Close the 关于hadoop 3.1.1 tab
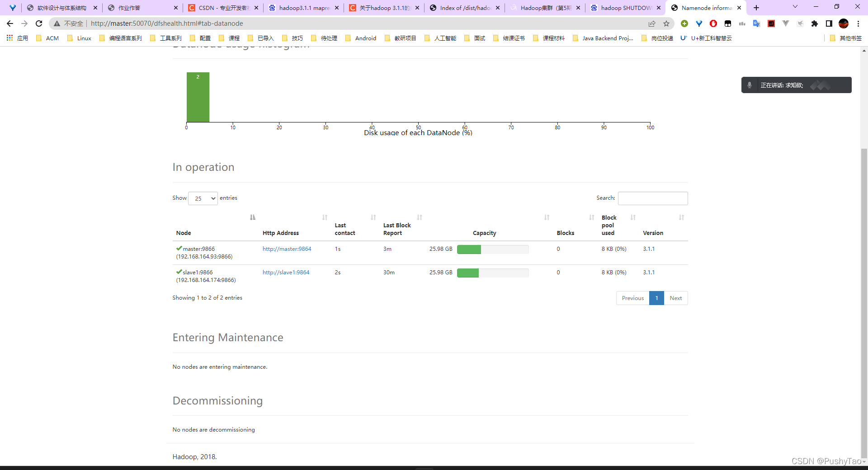Image resolution: width=868 pixels, height=470 pixels. click(417, 8)
